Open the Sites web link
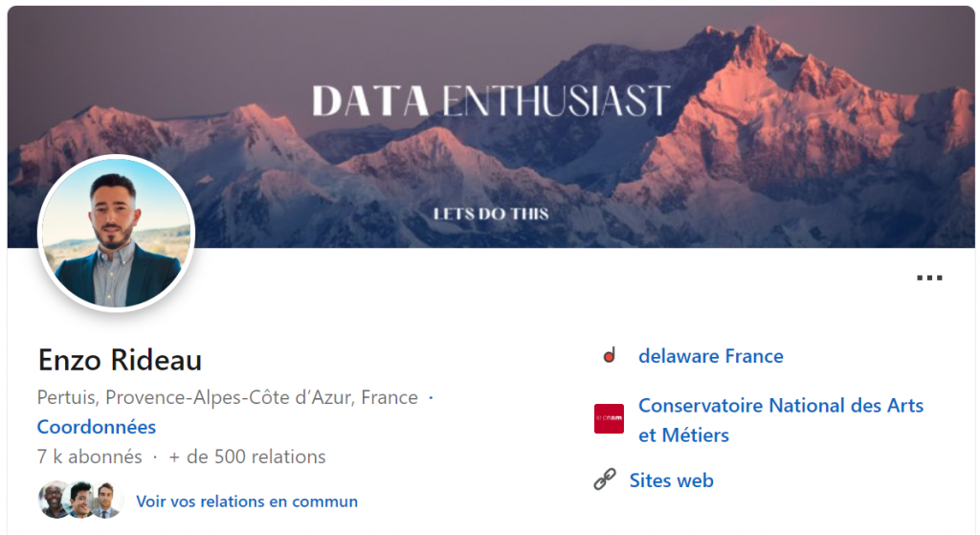This screenshot has width=980, height=535. point(671,480)
